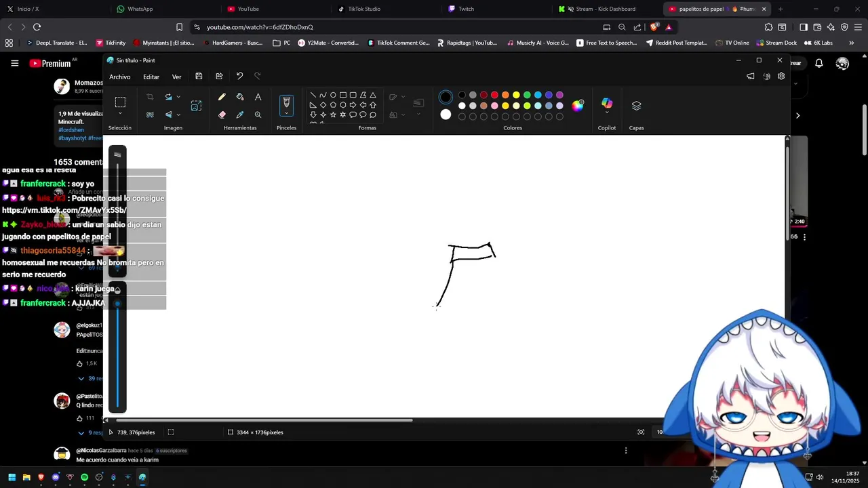This screenshot has width=868, height=488.
Task: Click the fit-to-window icon in Paint status bar
Action: [641, 432]
